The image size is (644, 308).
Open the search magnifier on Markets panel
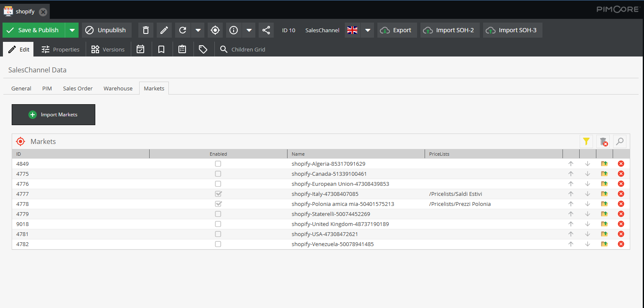pos(620,141)
